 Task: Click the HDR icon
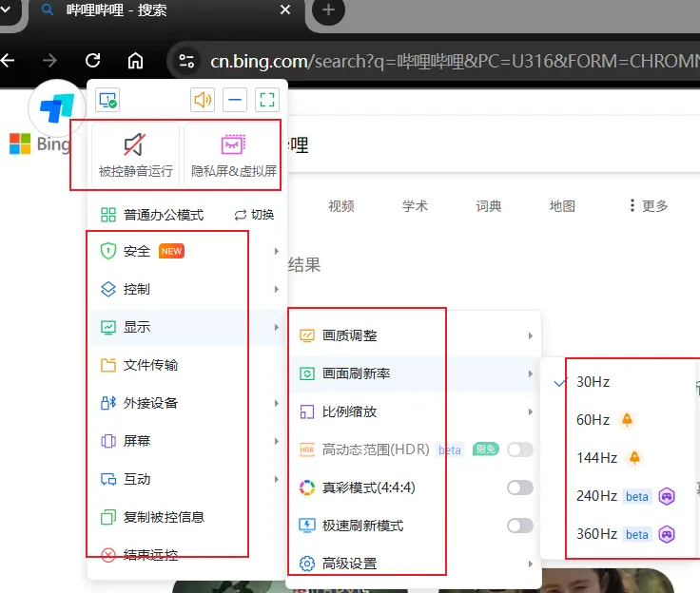coord(306,450)
